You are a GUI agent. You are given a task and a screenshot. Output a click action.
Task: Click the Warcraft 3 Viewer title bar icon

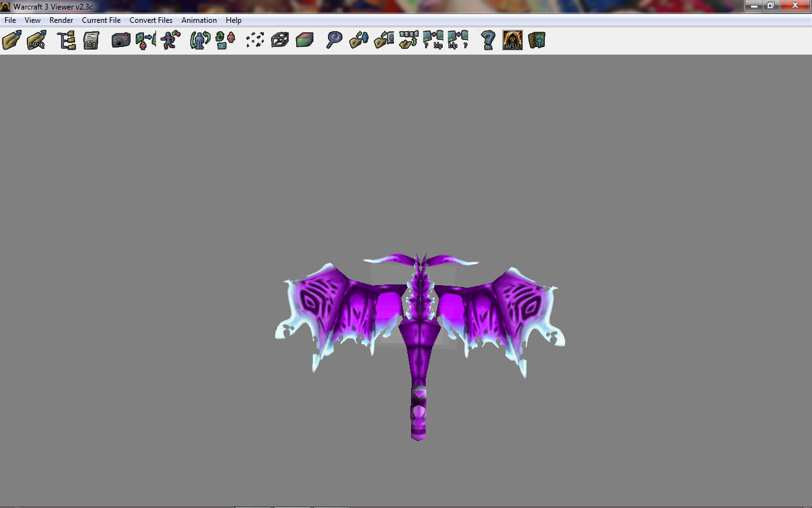pyautogui.click(x=6, y=6)
